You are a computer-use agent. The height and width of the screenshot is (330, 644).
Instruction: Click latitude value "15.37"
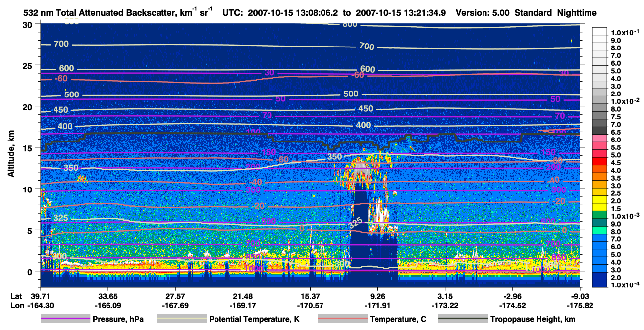click(310, 296)
